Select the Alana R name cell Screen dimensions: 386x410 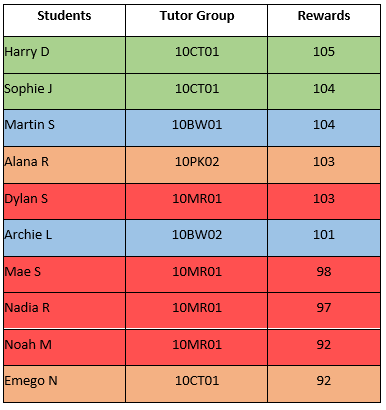[64, 165]
